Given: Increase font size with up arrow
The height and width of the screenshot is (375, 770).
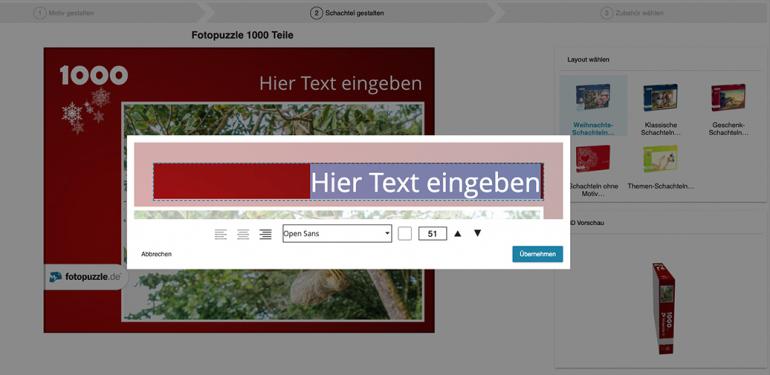Looking at the screenshot, I should (x=458, y=234).
